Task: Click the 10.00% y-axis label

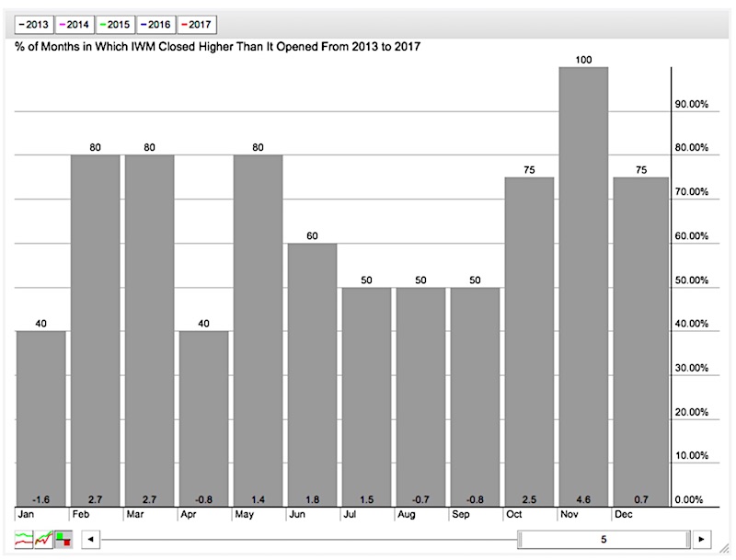Action: [x=692, y=455]
